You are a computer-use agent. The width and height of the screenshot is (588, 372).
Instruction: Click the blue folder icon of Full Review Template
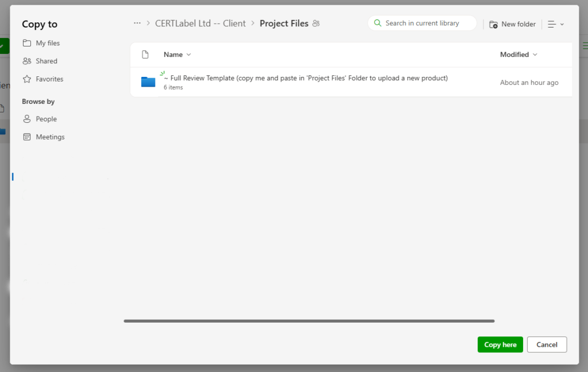click(x=148, y=82)
